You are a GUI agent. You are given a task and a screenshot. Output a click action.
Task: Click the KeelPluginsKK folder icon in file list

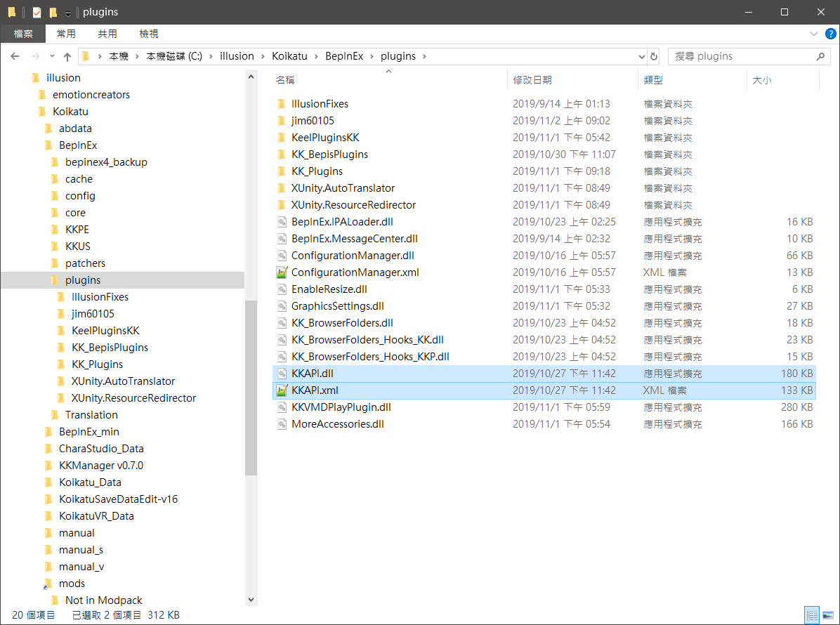pyautogui.click(x=282, y=138)
